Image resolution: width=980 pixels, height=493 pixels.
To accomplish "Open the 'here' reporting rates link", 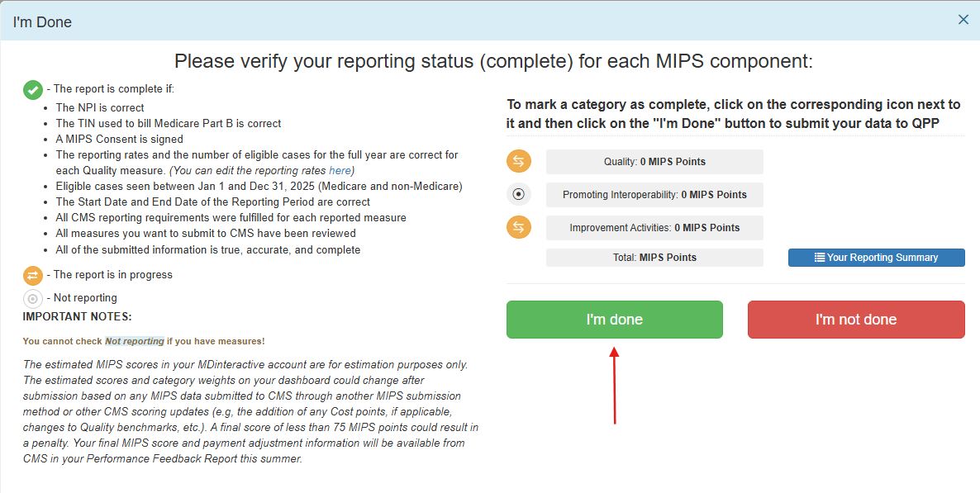I will [x=340, y=170].
